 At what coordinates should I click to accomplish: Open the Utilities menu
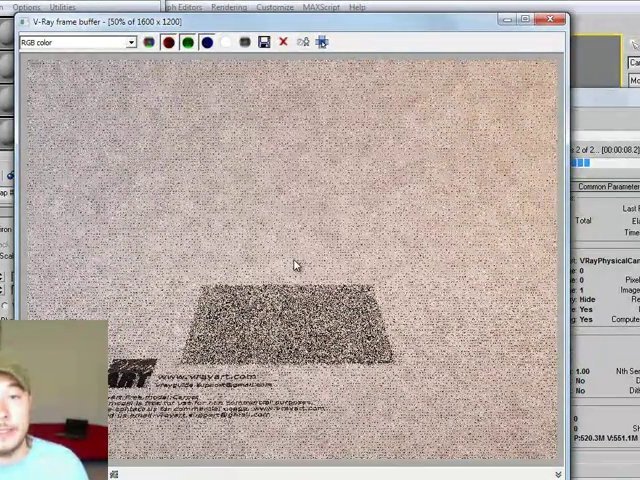(62, 7)
